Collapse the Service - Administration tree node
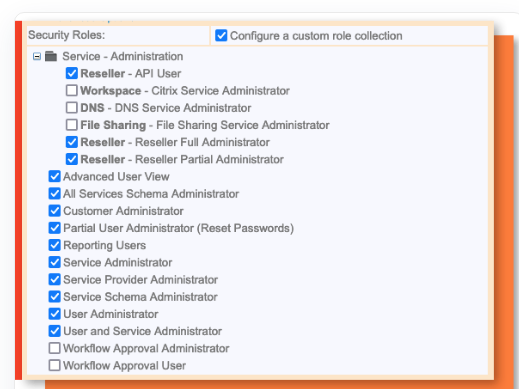This screenshot has width=519, height=389. click(37, 56)
